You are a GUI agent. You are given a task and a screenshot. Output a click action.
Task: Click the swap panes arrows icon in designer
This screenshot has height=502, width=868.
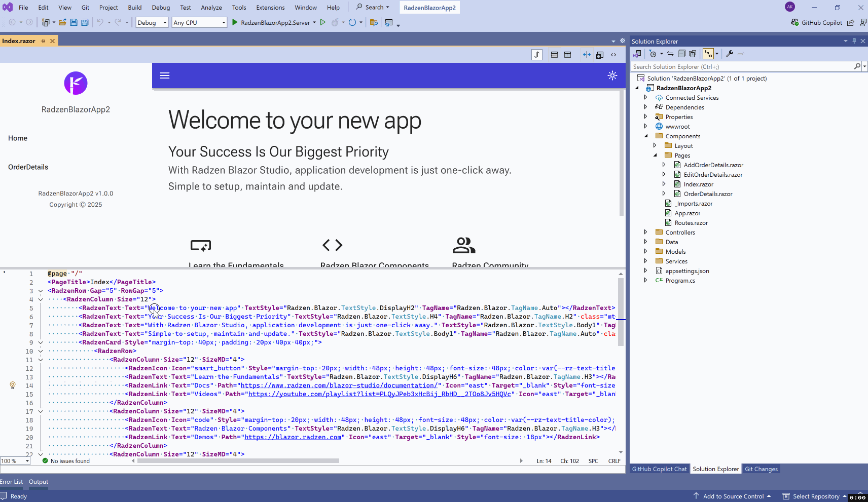pos(537,55)
